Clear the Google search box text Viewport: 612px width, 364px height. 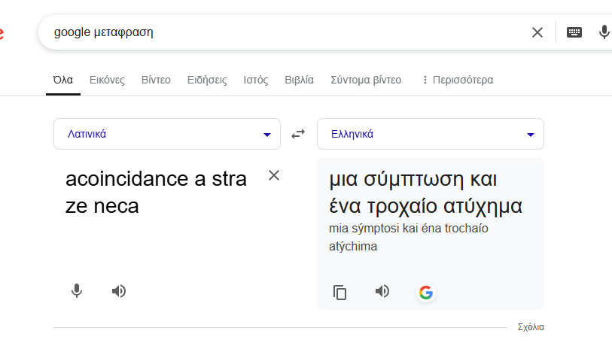click(537, 32)
